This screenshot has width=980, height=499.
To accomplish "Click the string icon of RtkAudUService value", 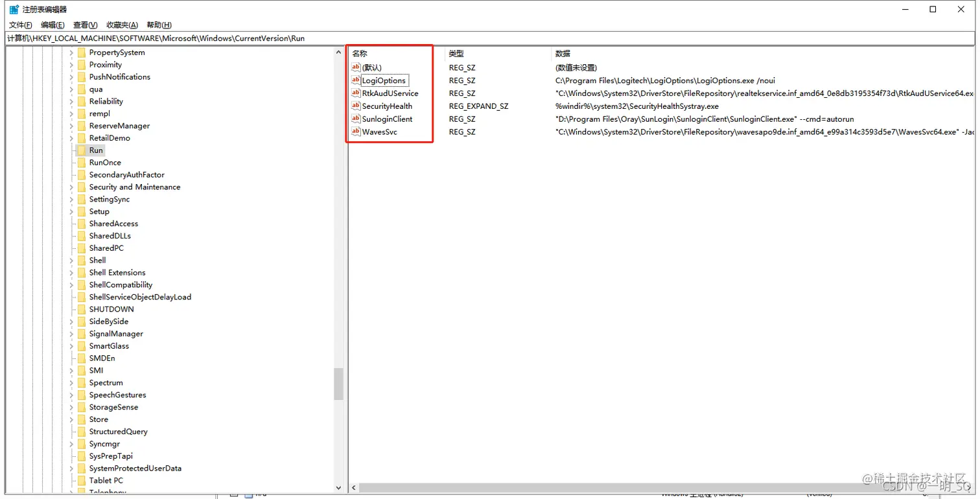I will [356, 93].
